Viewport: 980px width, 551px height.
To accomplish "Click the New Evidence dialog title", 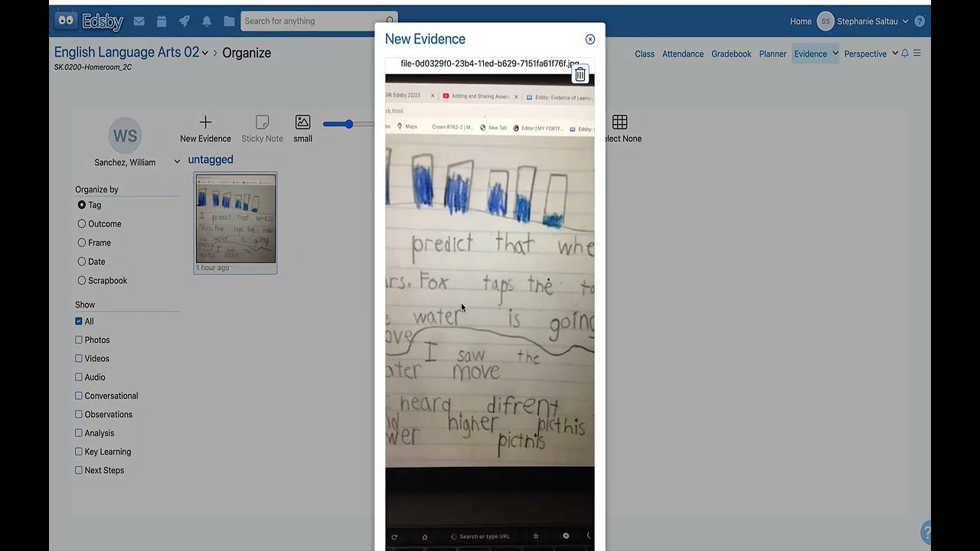I will tap(425, 39).
